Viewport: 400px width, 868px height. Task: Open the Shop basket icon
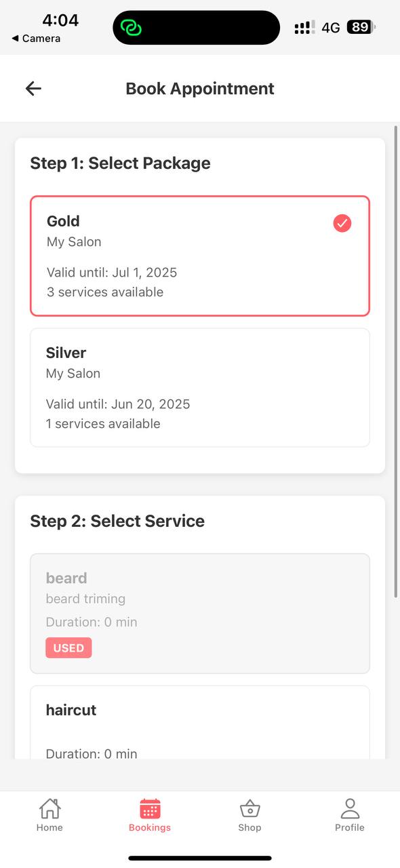[249, 808]
